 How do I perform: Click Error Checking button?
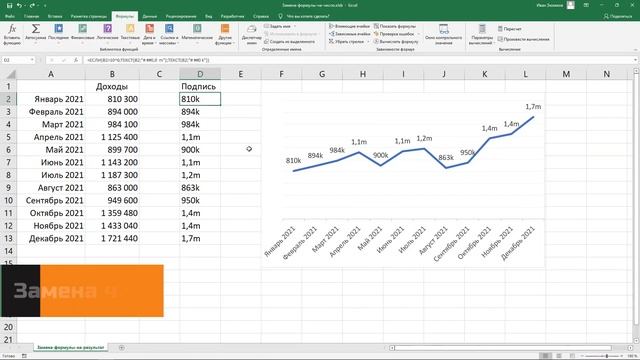click(394, 34)
